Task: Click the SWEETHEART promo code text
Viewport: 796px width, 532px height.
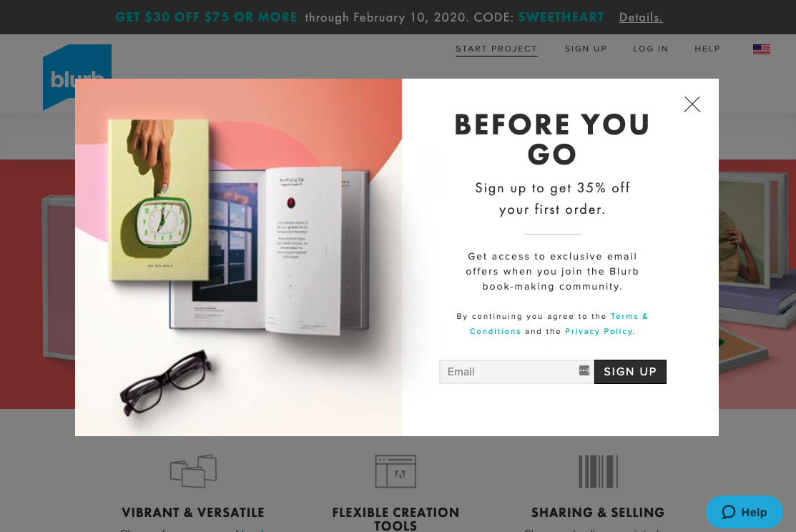Action: click(x=561, y=17)
